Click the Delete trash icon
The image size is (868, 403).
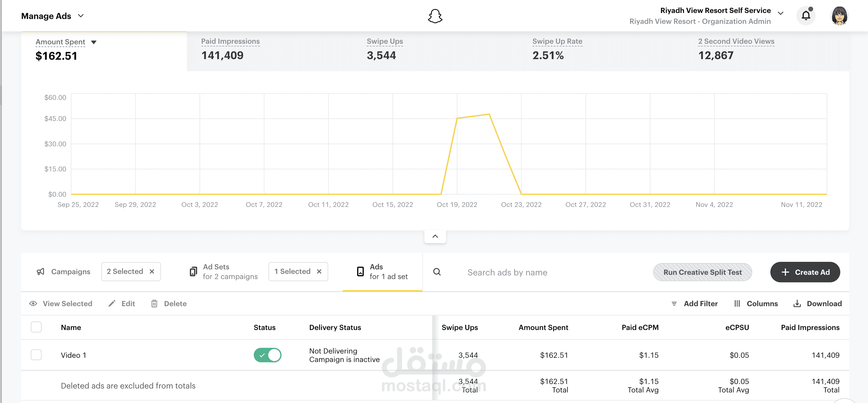[154, 303]
